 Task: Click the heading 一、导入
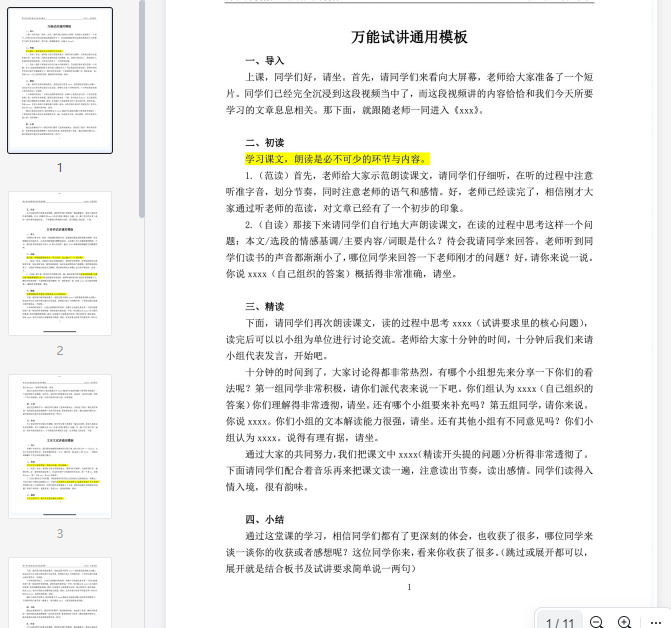[264, 60]
